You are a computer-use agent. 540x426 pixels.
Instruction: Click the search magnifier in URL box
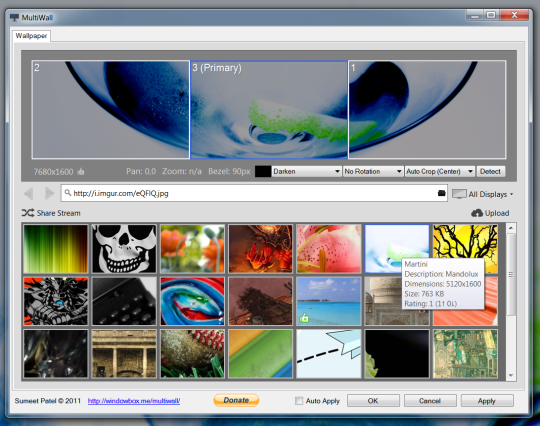click(68, 193)
